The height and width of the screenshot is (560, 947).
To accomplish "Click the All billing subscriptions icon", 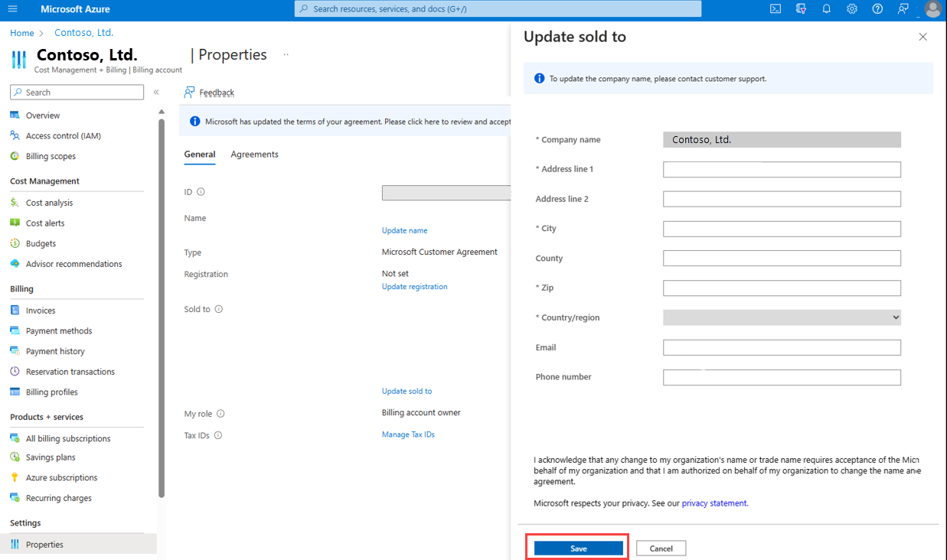I will click(15, 438).
